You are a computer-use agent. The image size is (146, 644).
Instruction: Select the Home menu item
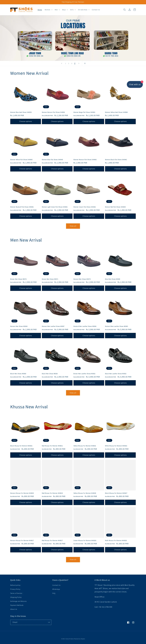pyautogui.click(x=40, y=10)
